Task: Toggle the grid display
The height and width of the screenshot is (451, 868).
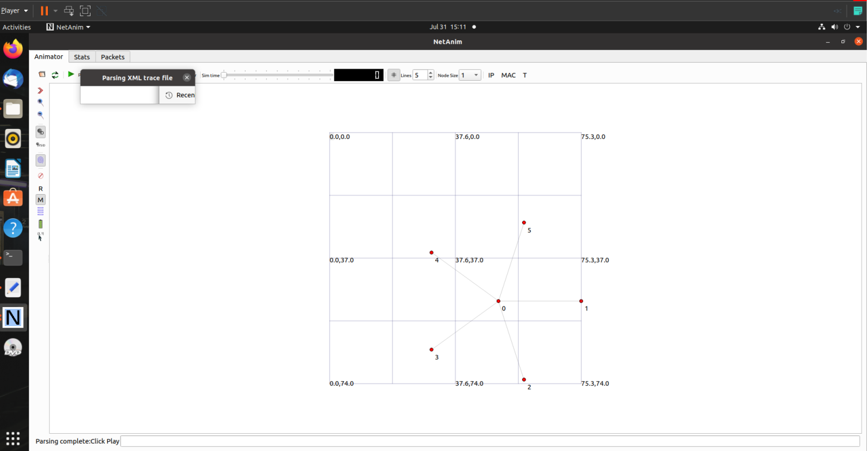Action: point(394,75)
